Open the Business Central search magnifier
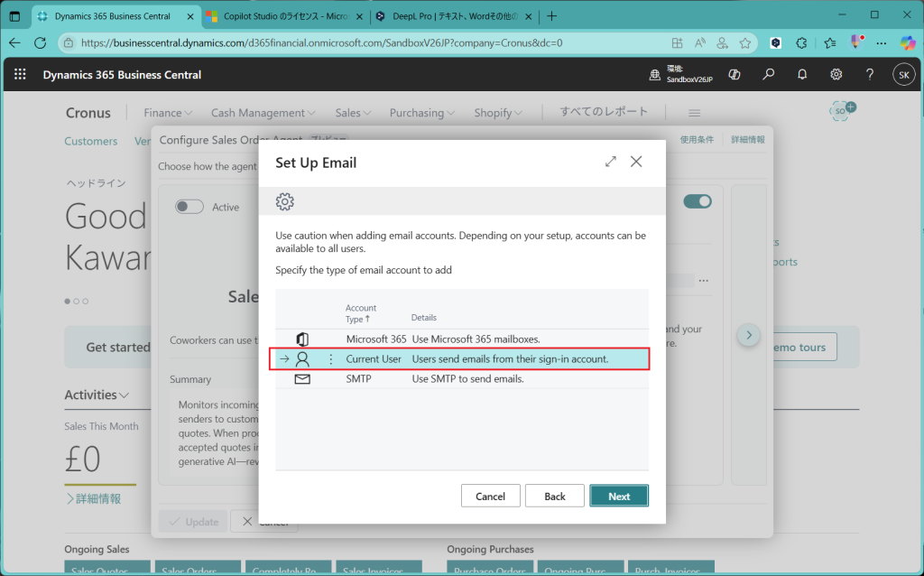Screen dimensions: 924x576 pyautogui.click(x=769, y=74)
